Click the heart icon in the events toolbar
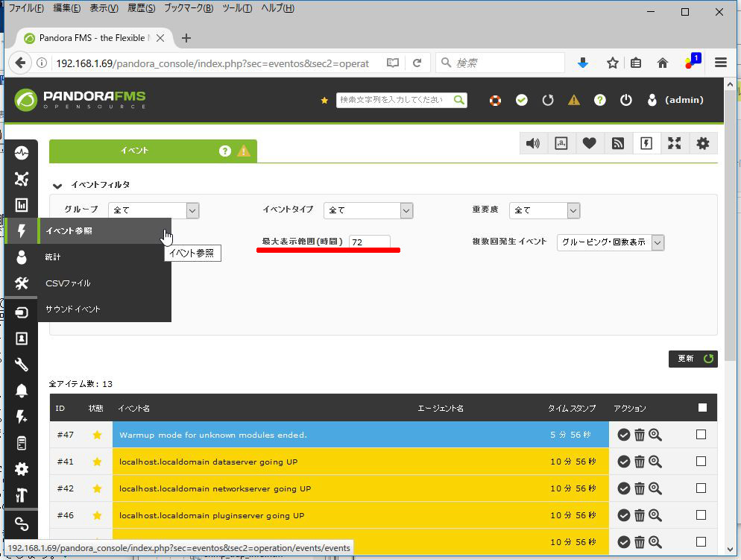Screen dimensions: 741x560 (590, 143)
